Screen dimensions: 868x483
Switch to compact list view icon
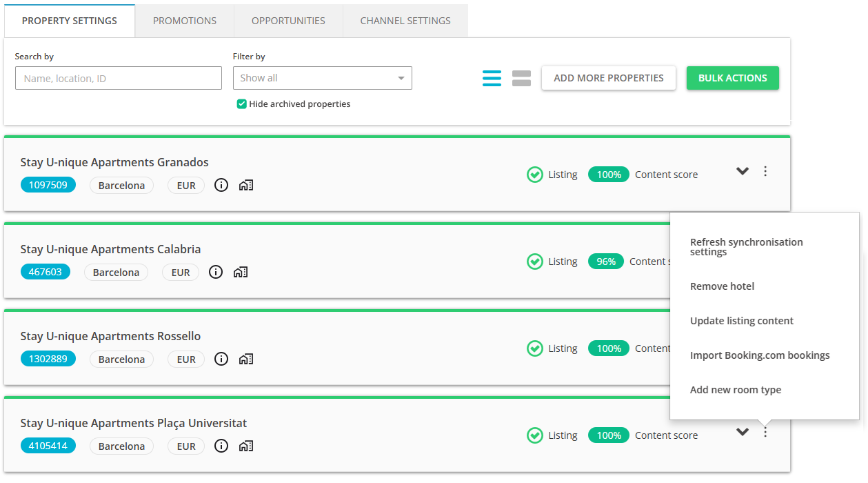492,78
